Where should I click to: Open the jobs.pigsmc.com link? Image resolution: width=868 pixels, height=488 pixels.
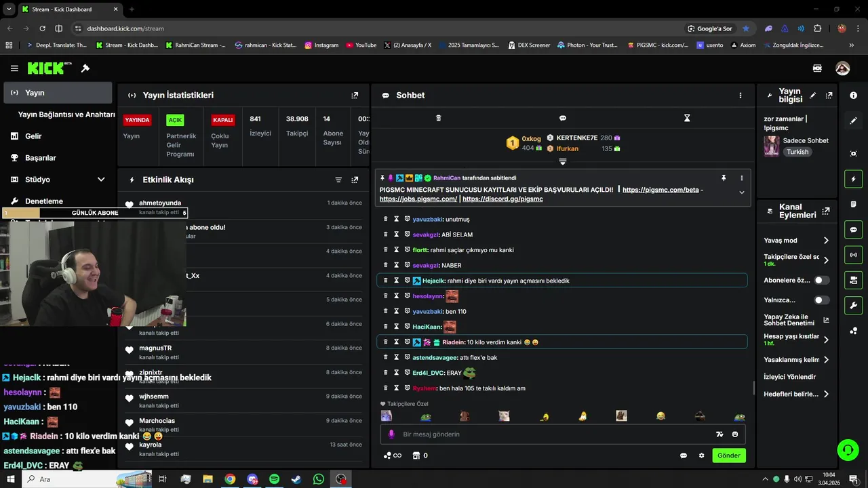[418, 199]
